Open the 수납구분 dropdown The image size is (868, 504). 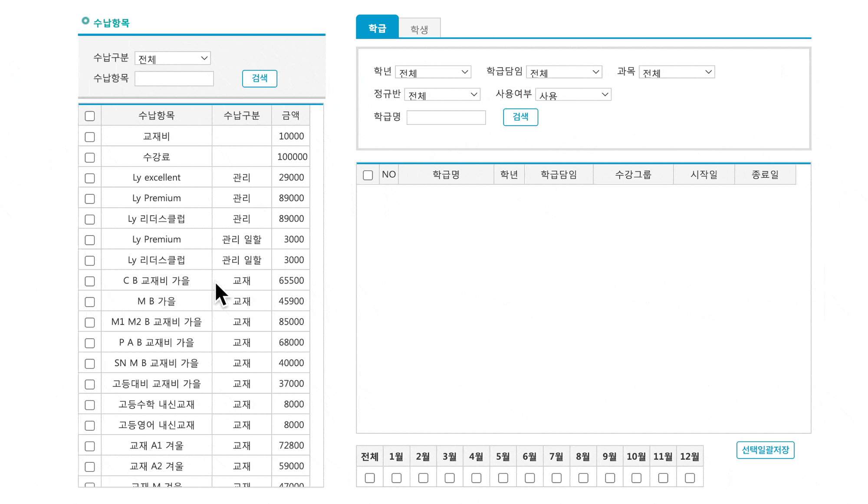(173, 59)
